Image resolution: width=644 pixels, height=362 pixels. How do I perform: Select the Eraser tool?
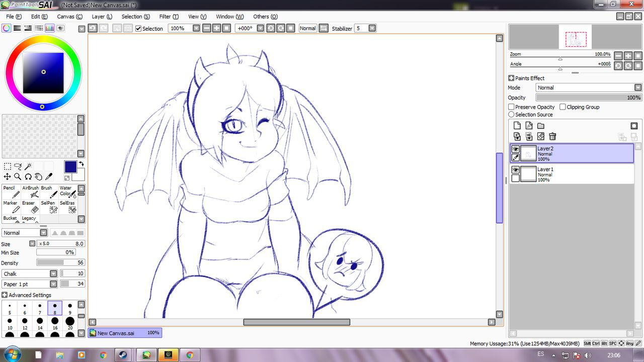pyautogui.click(x=30, y=207)
